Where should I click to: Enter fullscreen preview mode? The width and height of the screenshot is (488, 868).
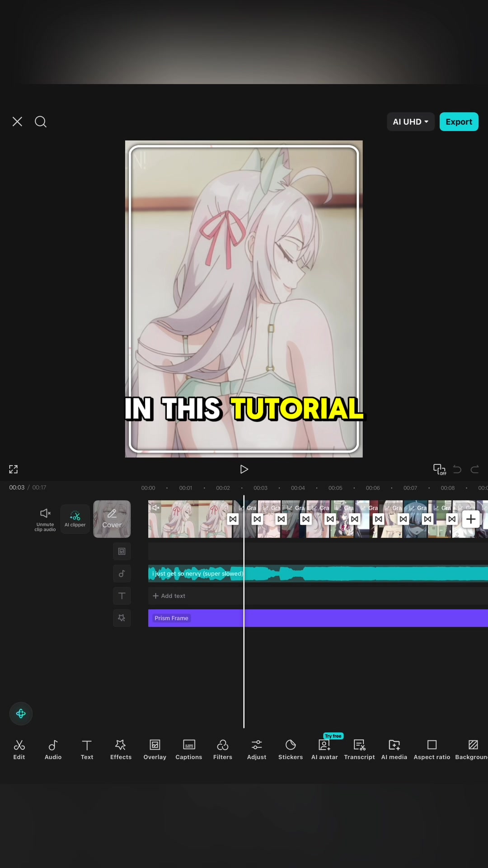point(14,469)
